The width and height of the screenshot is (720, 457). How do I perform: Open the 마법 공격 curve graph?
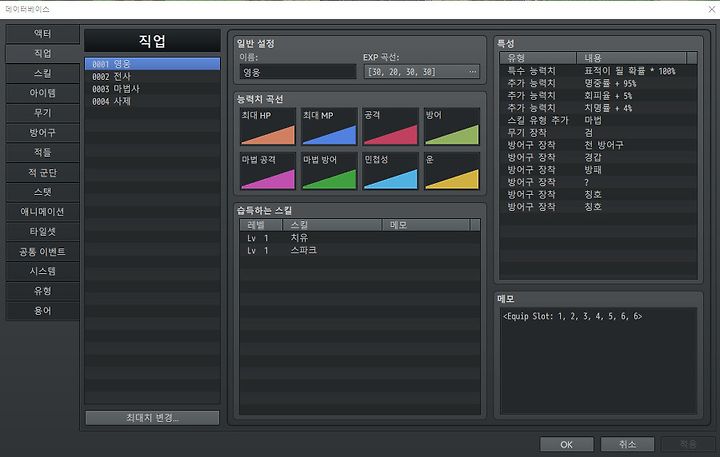[268, 171]
